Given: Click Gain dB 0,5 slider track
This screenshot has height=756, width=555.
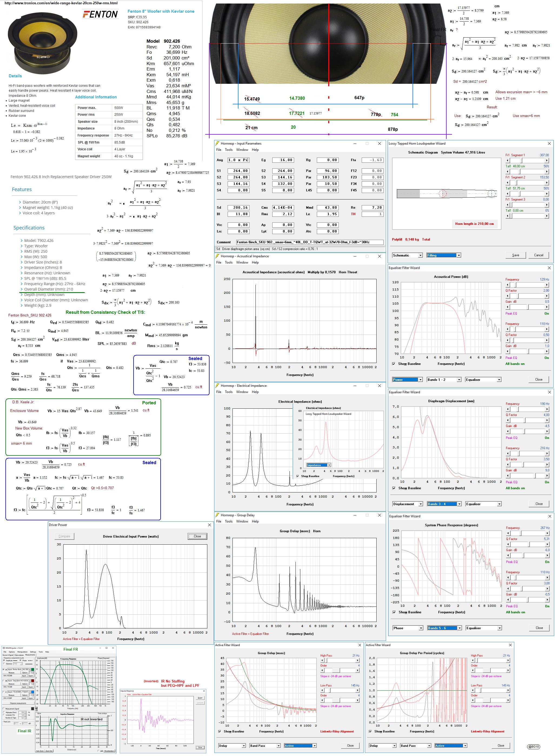Looking at the screenshot, I should (x=527, y=307).
